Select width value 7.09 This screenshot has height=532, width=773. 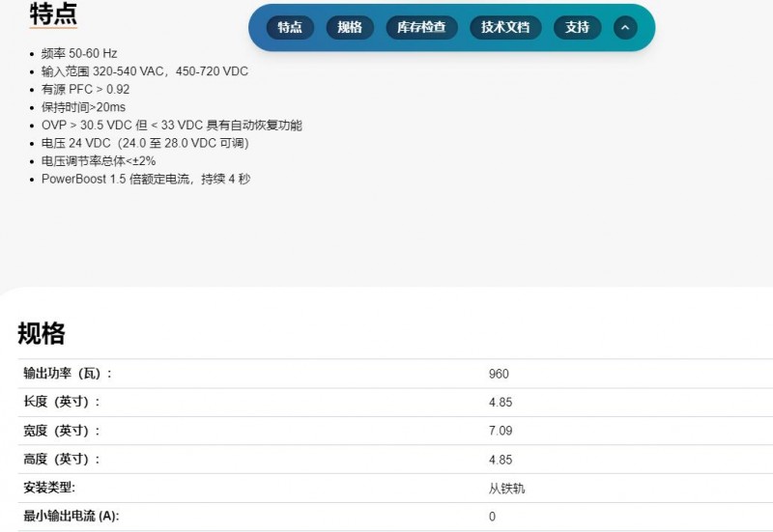501,431
